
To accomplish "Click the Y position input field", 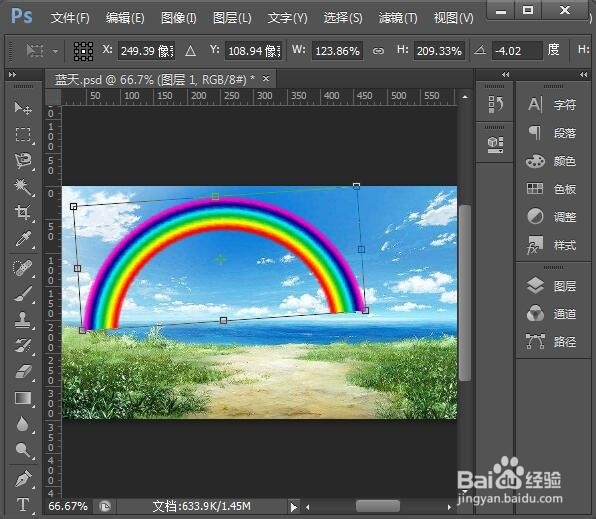I will [254, 51].
